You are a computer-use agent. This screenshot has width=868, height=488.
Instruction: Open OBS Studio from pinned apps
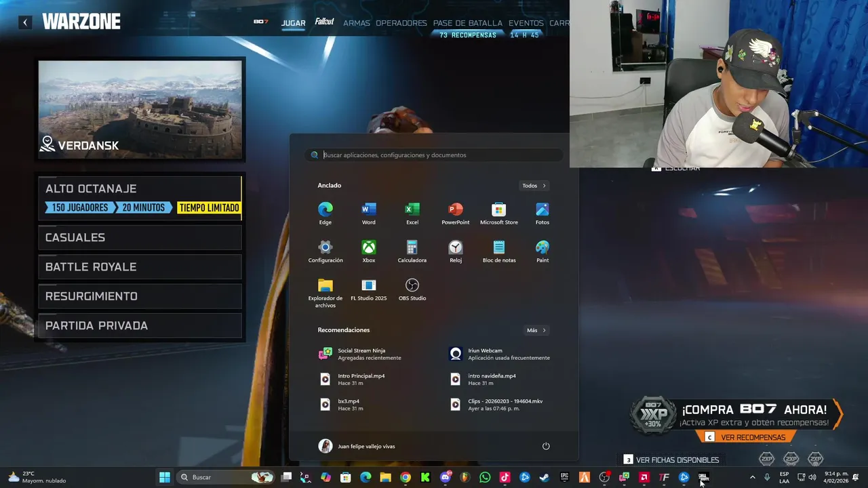412,289
